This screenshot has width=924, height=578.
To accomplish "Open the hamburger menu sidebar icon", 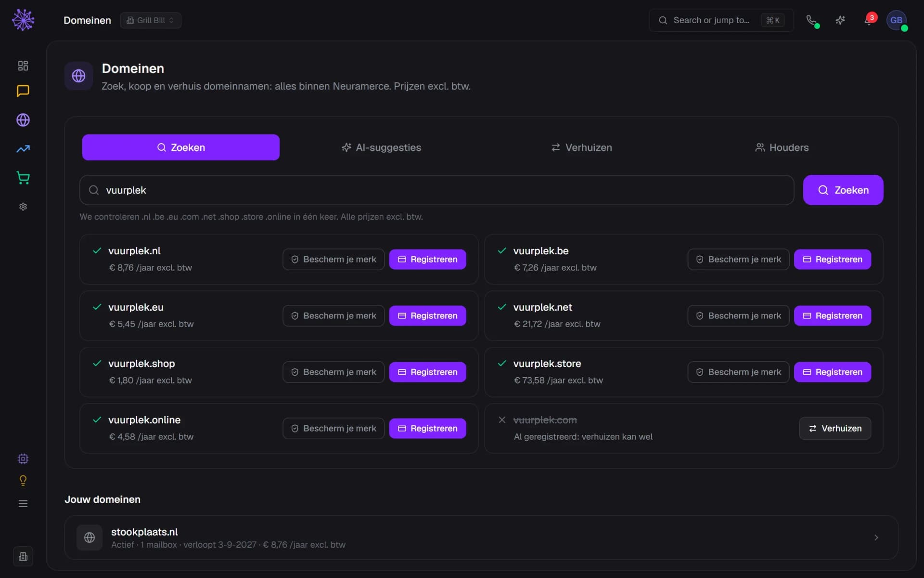I will pyautogui.click(x=23, y=503).
